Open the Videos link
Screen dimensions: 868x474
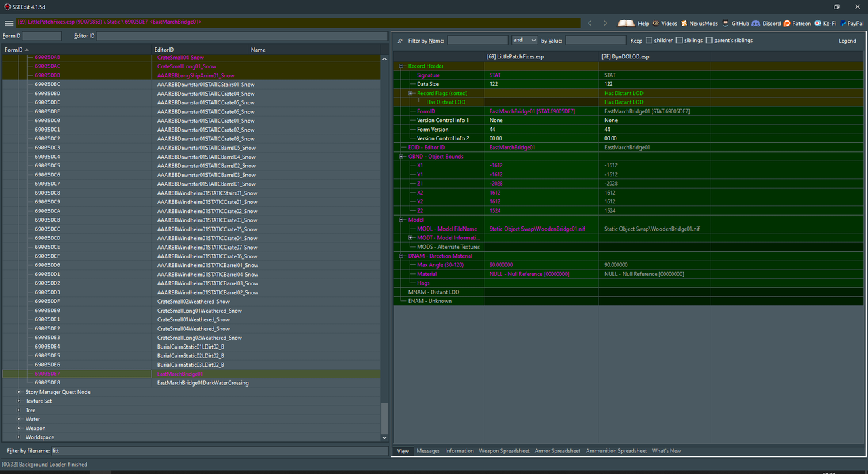click(665, 23)
